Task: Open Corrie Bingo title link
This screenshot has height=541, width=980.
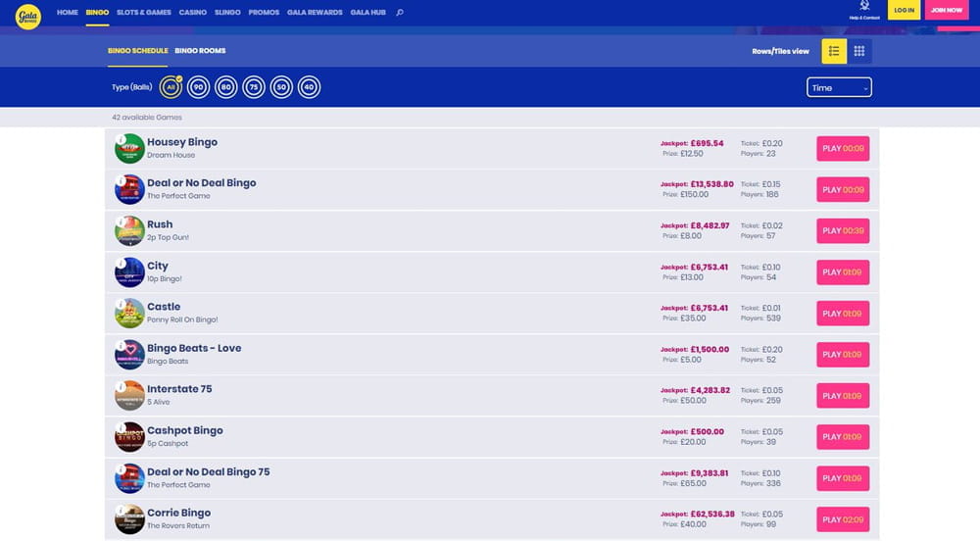Action: [x=178, y=513]
